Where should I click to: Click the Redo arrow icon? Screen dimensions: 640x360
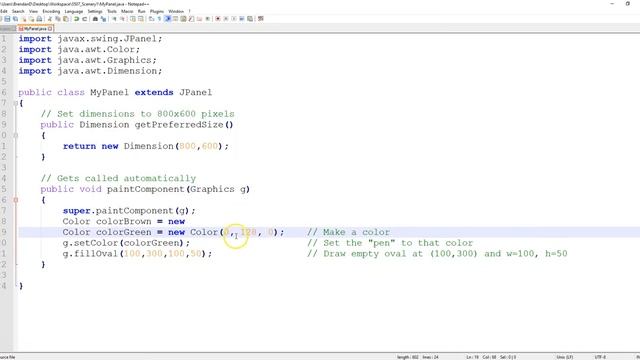(84, 19)
